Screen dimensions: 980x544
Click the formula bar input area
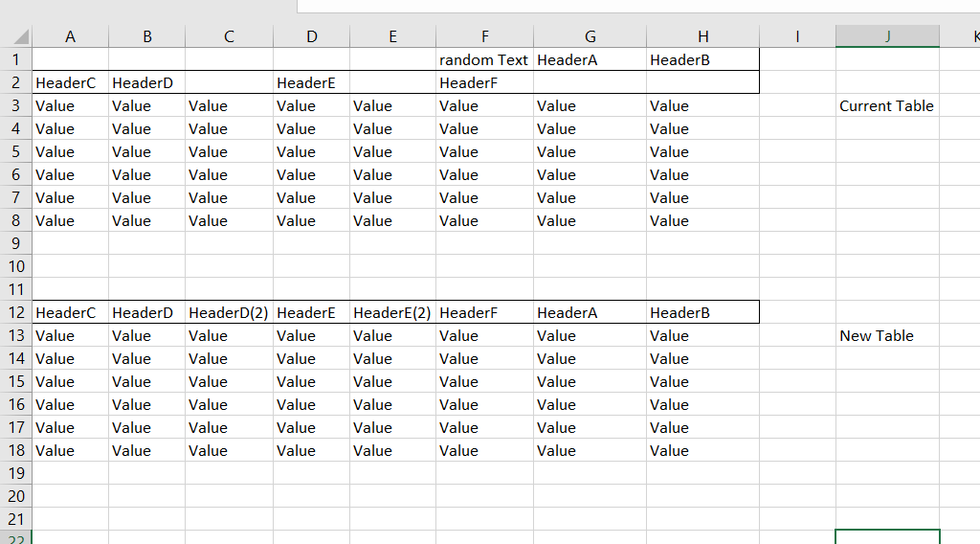point(632,6)
